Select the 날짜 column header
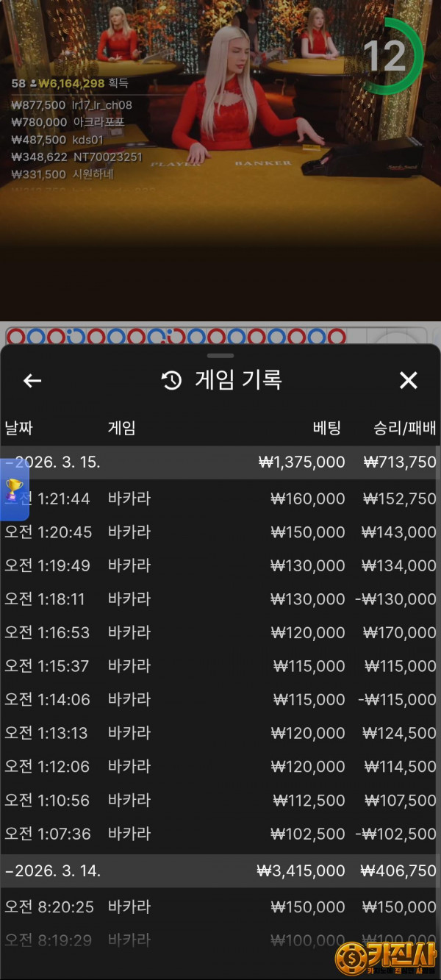Screen dimensions: 441x980 point(19,428)
